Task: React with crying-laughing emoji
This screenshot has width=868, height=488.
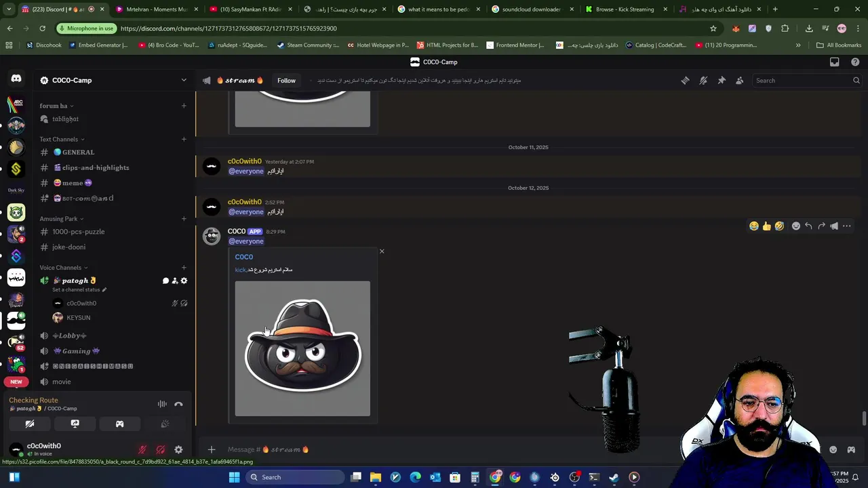Action: point(754,226)
